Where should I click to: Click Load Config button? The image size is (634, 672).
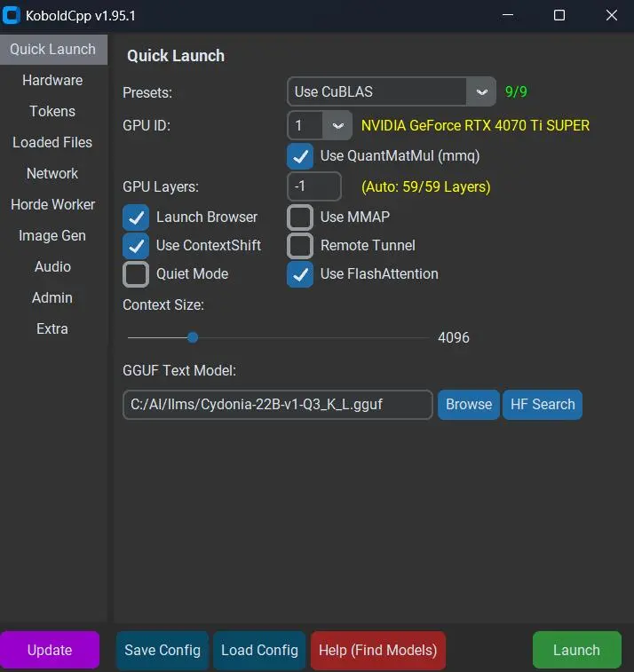259,650
